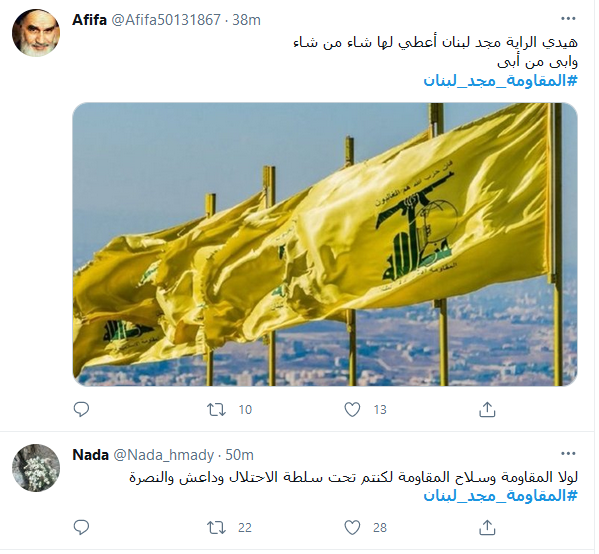Open the 50m timestamp of Nada's tweet

pyautogui.click(x=240, y=455)
